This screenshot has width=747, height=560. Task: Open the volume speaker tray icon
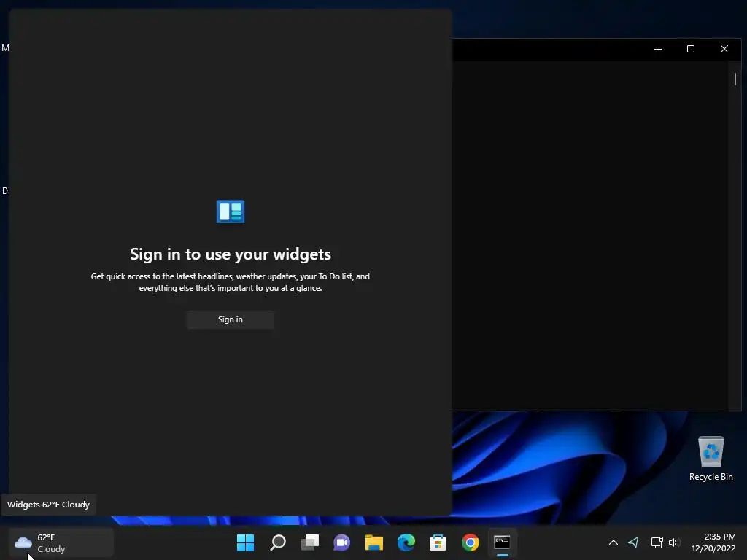click(x=673, y=542)
